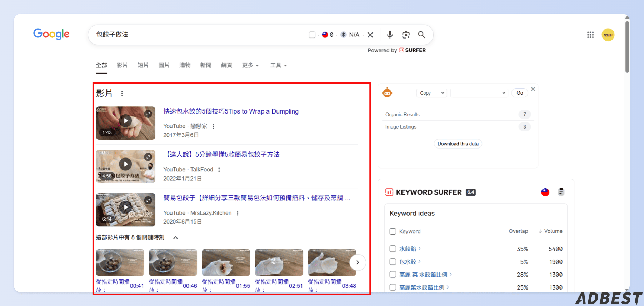Open the Copy dropdown
This screenshot has width=644, height=306.
(x=431, y=93)
